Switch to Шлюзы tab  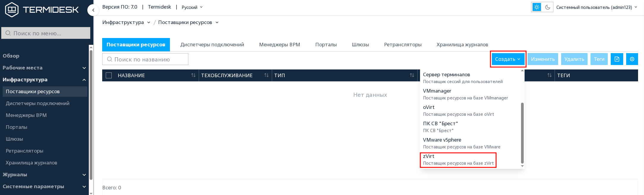[360, 45]
